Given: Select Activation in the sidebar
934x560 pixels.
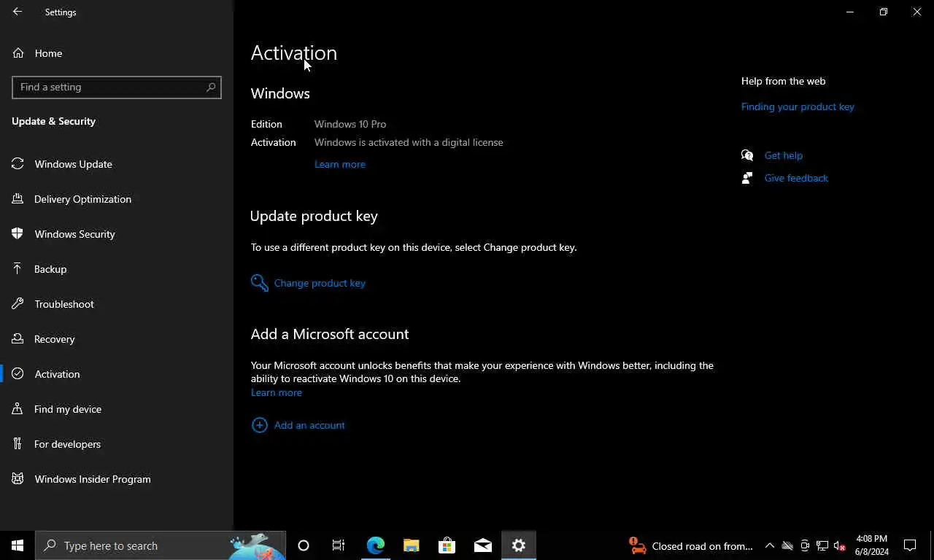Looking at the screenshot, I should pyautogui.click(x=117, y=374).
